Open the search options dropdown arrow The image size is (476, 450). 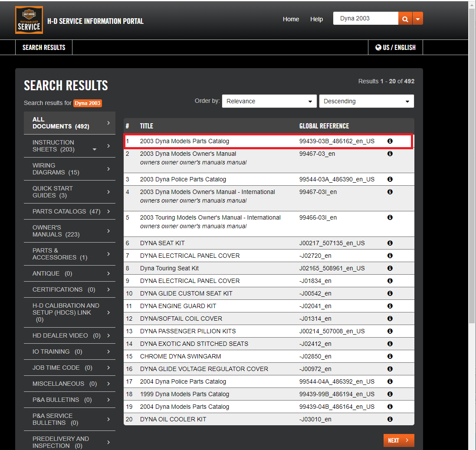click(x=417, y=19)
